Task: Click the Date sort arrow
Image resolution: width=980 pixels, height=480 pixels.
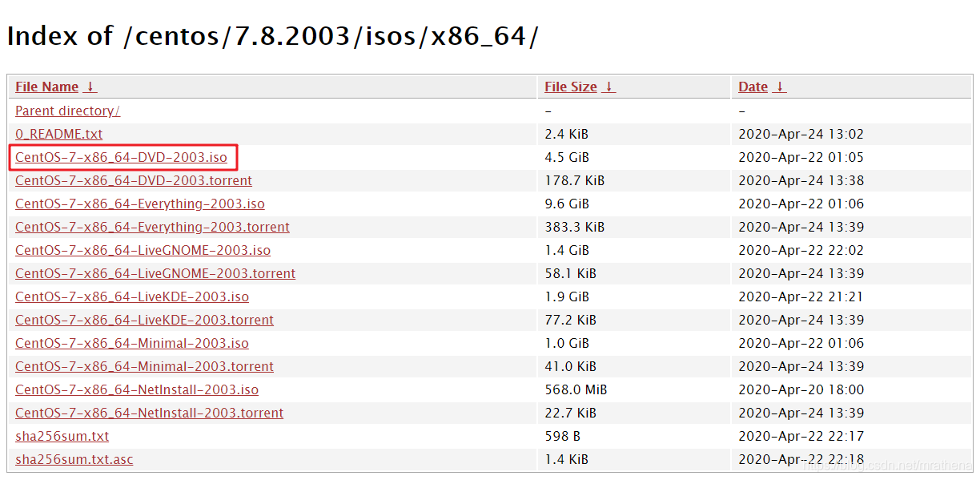Action: click(x=780, y=87)
